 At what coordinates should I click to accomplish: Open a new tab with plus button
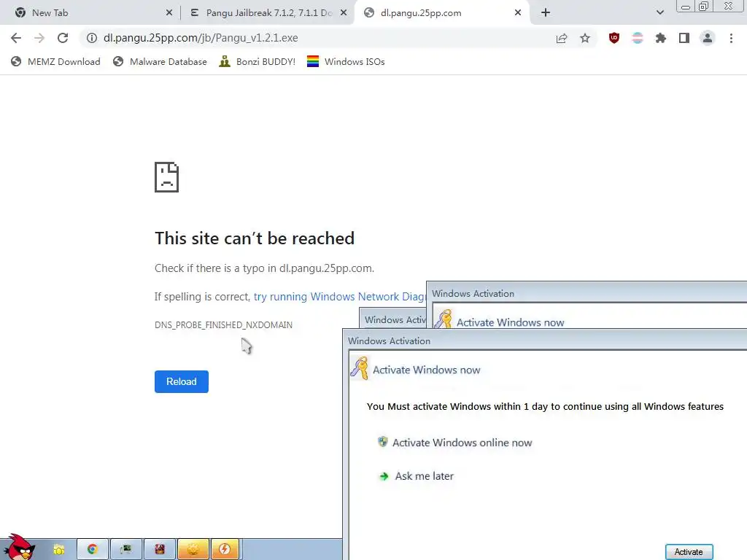[x=546, y=12]
